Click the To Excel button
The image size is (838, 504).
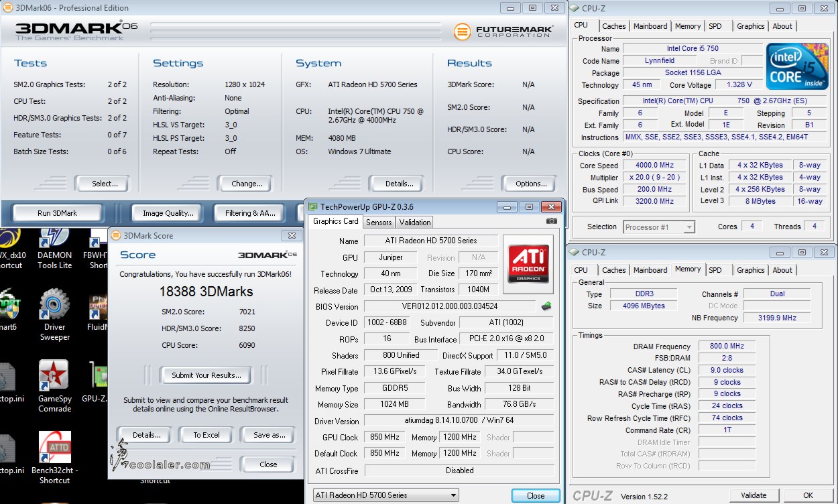click(x=206, y=435)
